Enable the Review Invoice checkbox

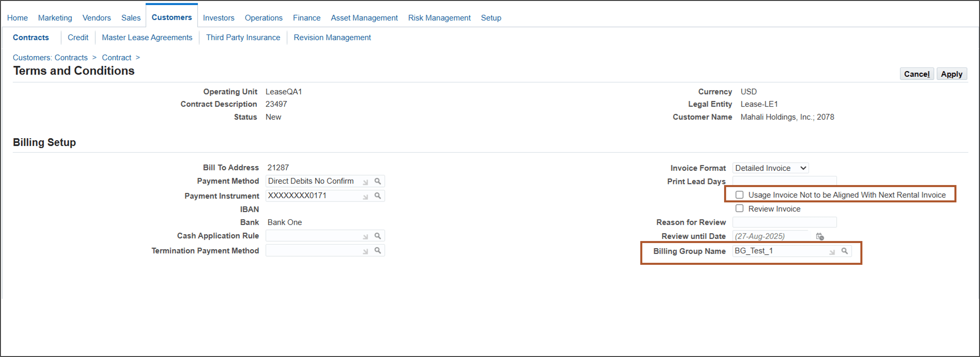pyautogui.click(x=740, y=208)
